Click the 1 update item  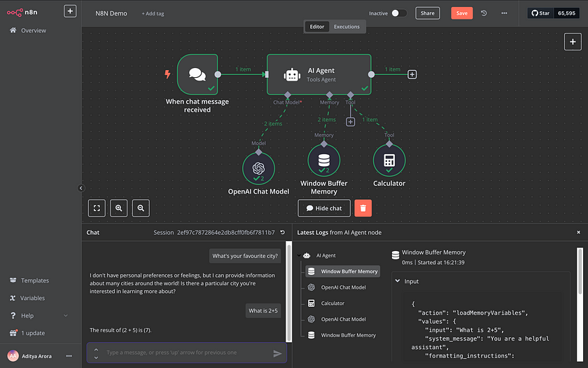[x=33, y=333]
